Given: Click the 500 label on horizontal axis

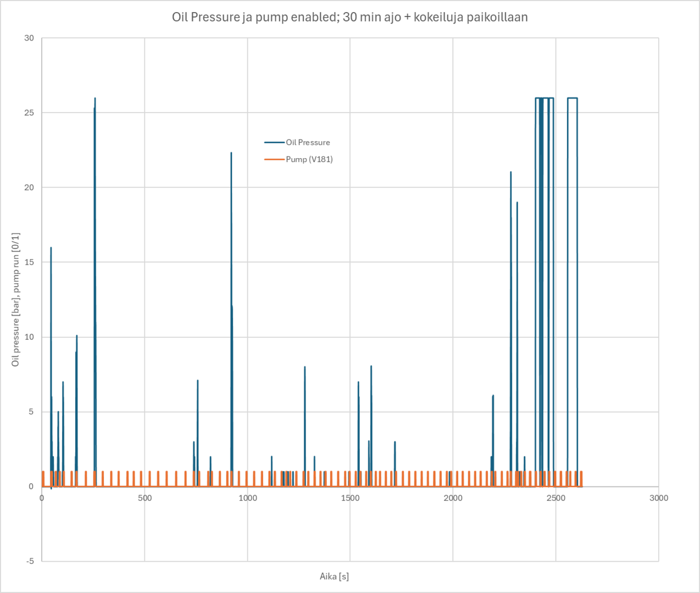Looking at the screenshot, I should point(145,498).
